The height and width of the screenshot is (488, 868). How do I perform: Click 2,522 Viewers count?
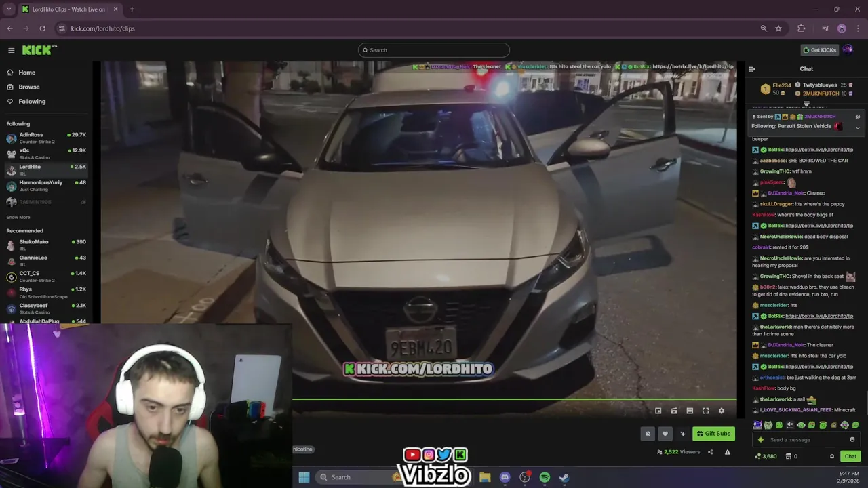679,452
